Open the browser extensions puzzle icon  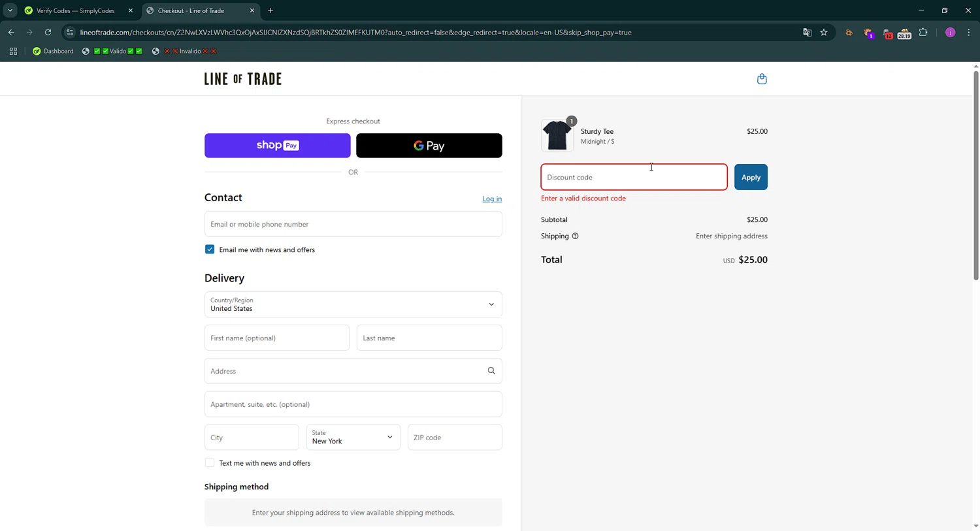[x=923, y=32]
